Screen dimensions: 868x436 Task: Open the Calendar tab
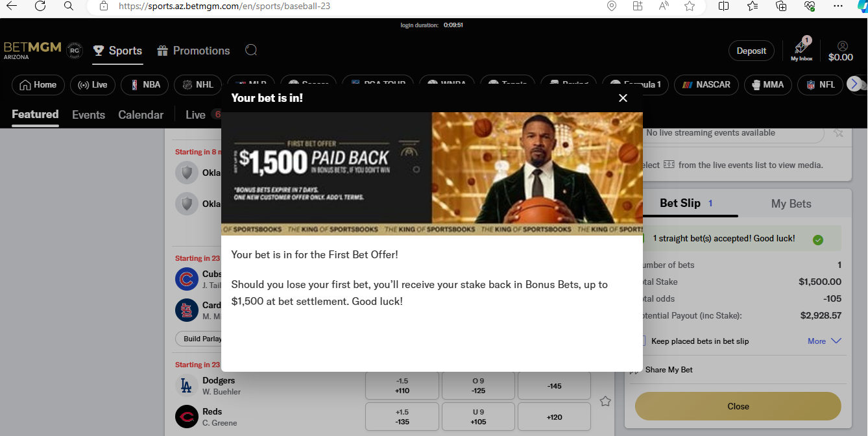click(x=141, y=115)
